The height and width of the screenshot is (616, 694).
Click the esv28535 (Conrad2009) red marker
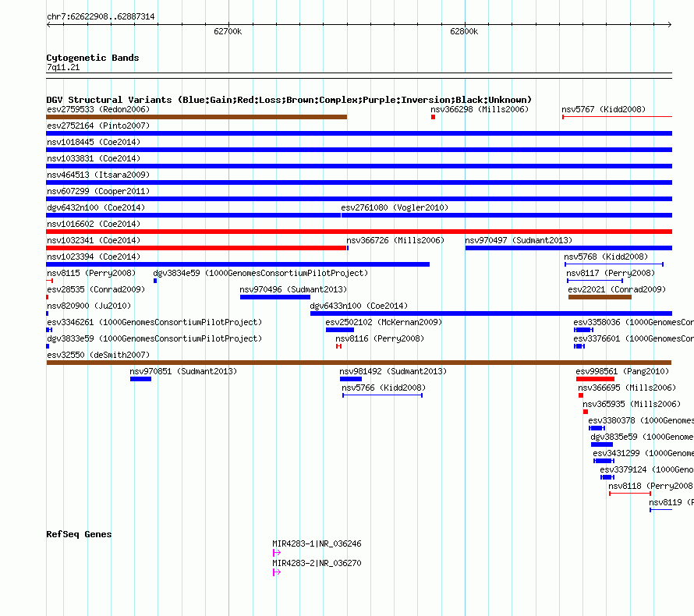click(x=48, y=297)
